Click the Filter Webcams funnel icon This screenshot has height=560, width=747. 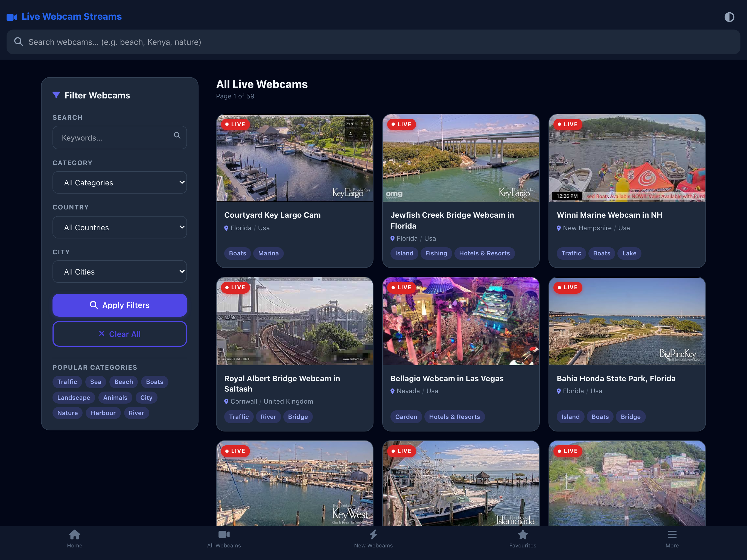56,95
